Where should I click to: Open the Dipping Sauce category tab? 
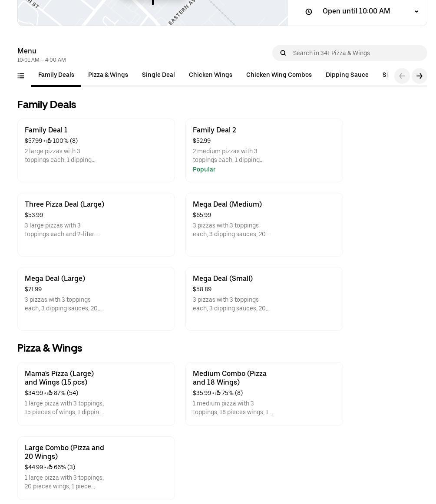click(x=347, y=75)
